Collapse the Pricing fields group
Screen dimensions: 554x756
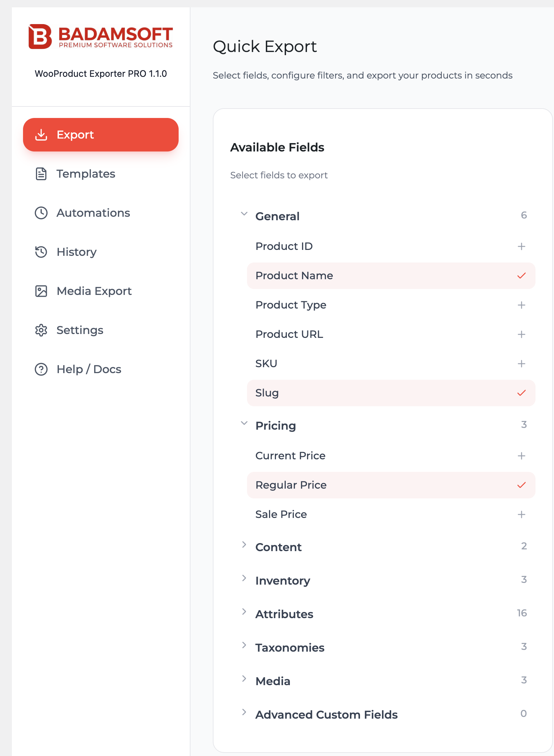click(244, 423)
